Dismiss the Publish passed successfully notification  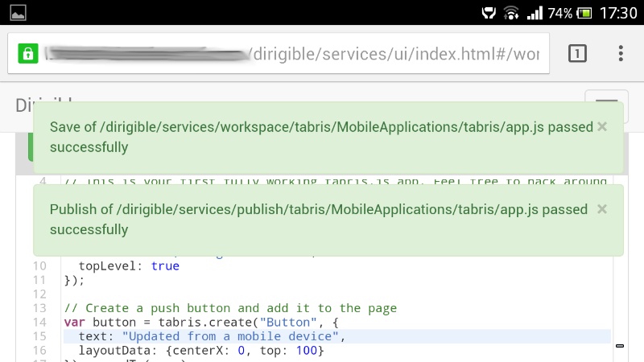(x=602, y=209)
